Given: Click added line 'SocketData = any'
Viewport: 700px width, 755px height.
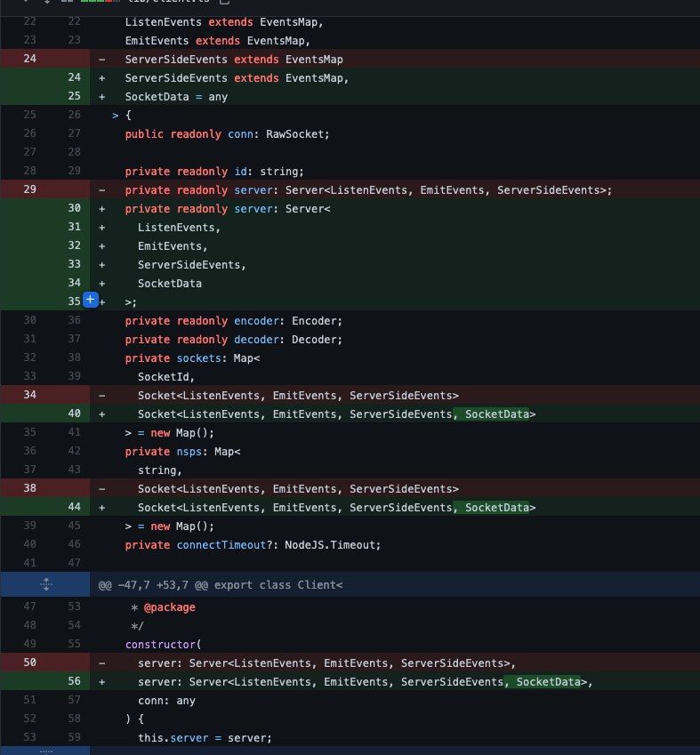Looking at the screenshot, I should click(176, 97).
